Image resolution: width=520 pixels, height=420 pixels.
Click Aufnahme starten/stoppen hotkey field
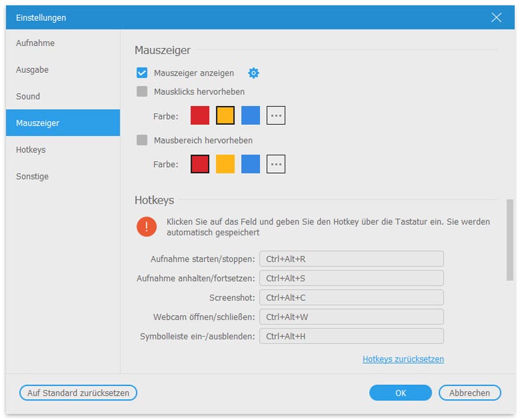click(351, 259)
